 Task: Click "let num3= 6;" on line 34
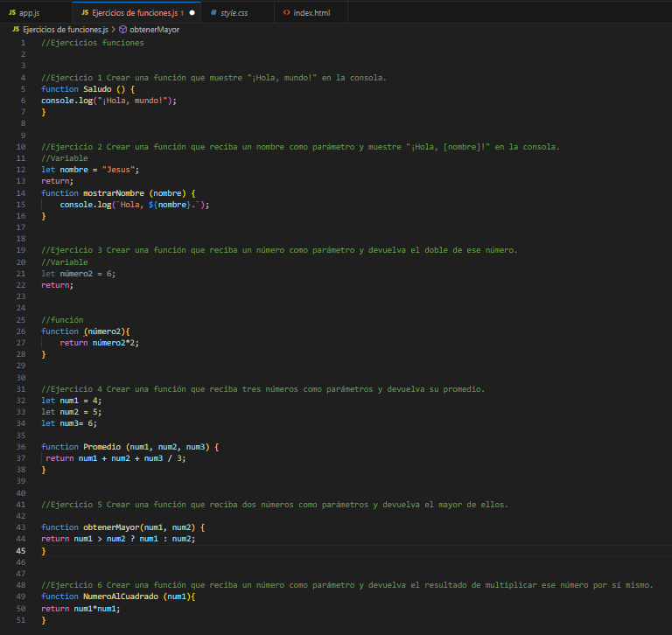coord(69,423)
